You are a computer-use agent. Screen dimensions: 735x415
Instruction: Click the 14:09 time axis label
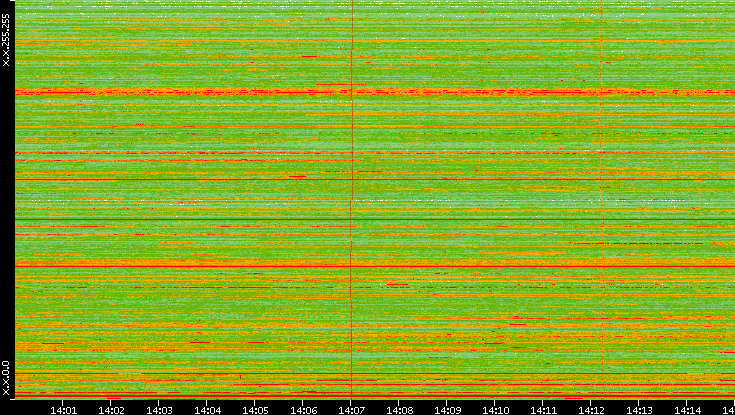447,410
